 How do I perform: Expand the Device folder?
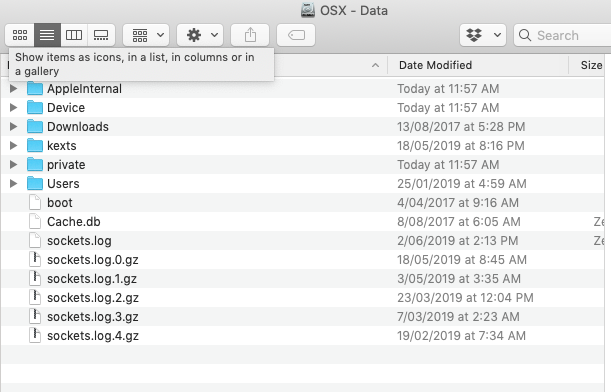coord(13,107)
